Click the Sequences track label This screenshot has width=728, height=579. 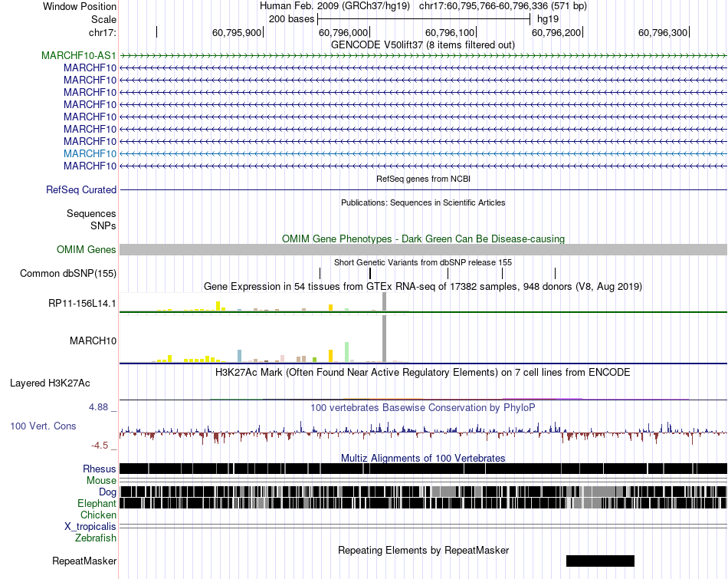pyautogui.click(x=91, y=214)
